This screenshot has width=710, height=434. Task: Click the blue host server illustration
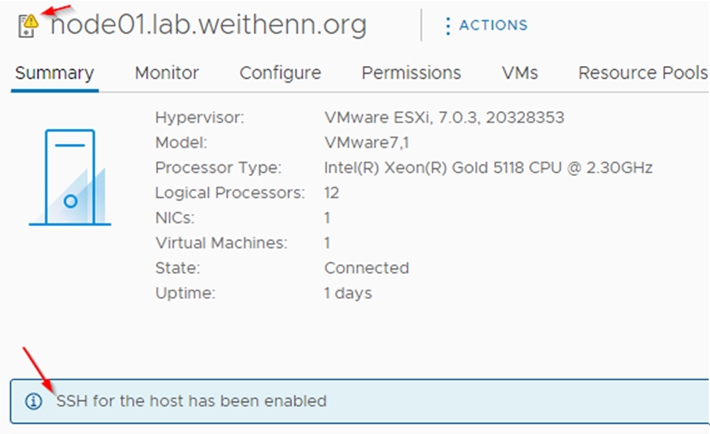click(70, 177)
